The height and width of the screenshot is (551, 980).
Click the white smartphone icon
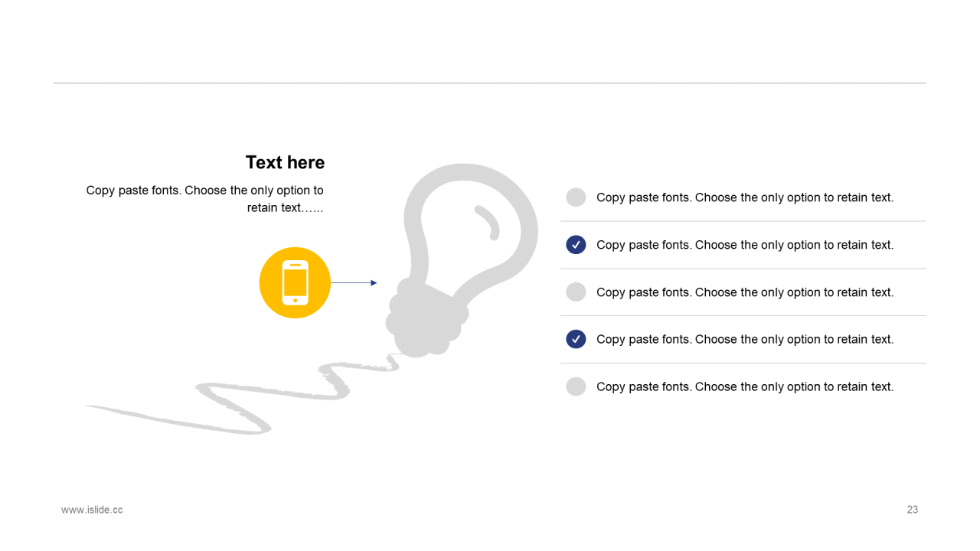pos(295,282)
